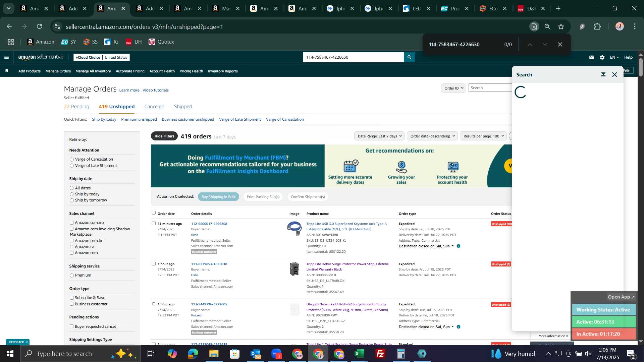This screenshot has width=644, height=362.
Task: Switch to the Shipped orders tab
Action: click(183, 107)
